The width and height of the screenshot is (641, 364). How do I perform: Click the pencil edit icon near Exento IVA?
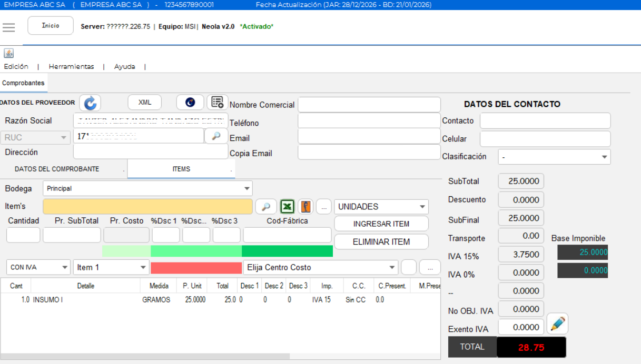tap(557, 324)
